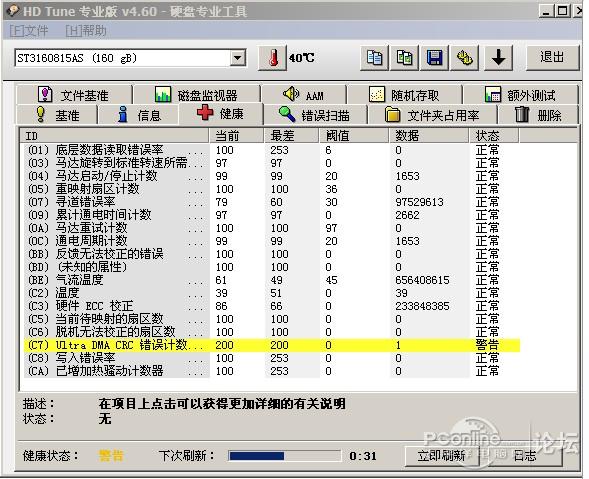Viewport: 589px width, 479px height.
Task: Click the ID column header
Action: [114, 136]
